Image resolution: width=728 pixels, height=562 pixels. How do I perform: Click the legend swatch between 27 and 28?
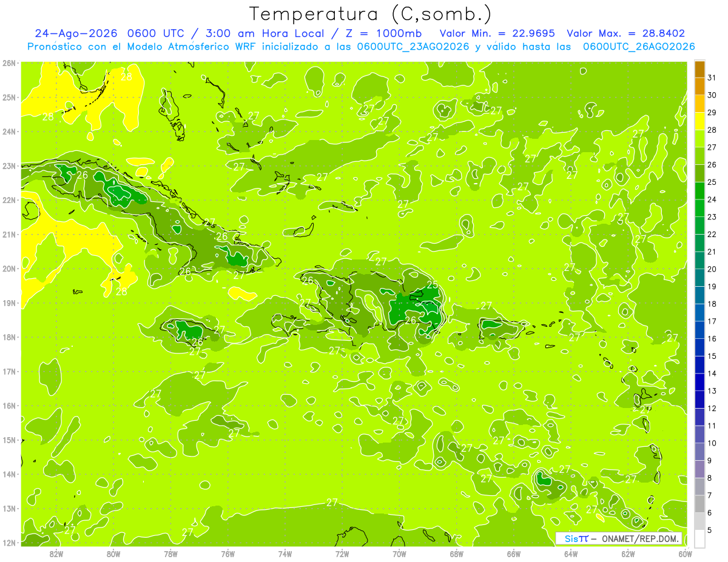[699, 139]
